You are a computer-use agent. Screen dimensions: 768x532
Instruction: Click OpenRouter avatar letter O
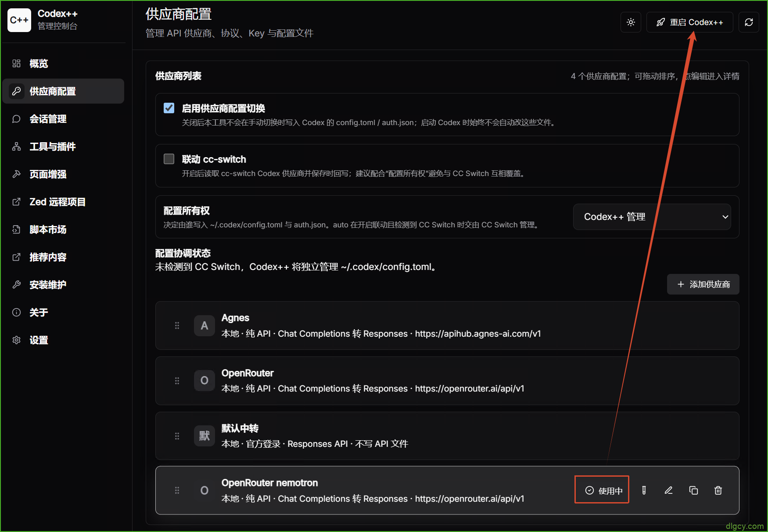coord(205,381)
